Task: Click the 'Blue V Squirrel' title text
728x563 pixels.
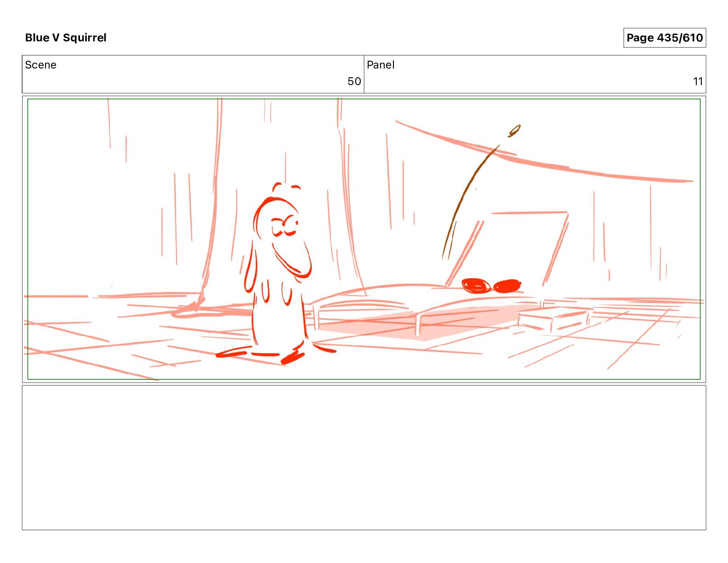Action: [x=66, y=38]
